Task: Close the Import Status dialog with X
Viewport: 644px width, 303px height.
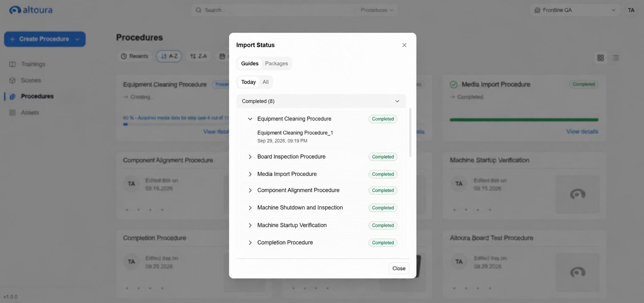Action: 404,45
